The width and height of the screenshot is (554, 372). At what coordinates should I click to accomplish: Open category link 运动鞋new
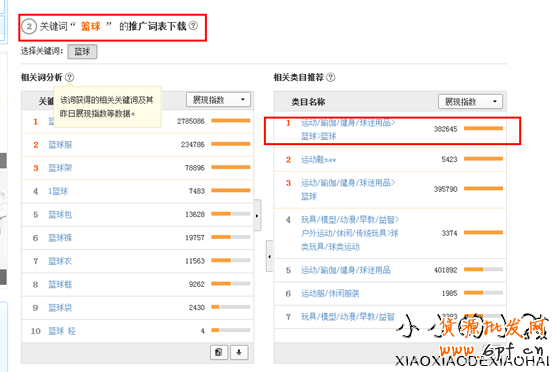(318, 160)
